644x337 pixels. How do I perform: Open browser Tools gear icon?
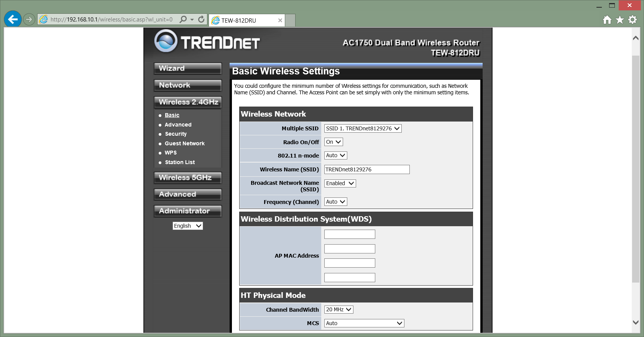click(x=632, y=20)
